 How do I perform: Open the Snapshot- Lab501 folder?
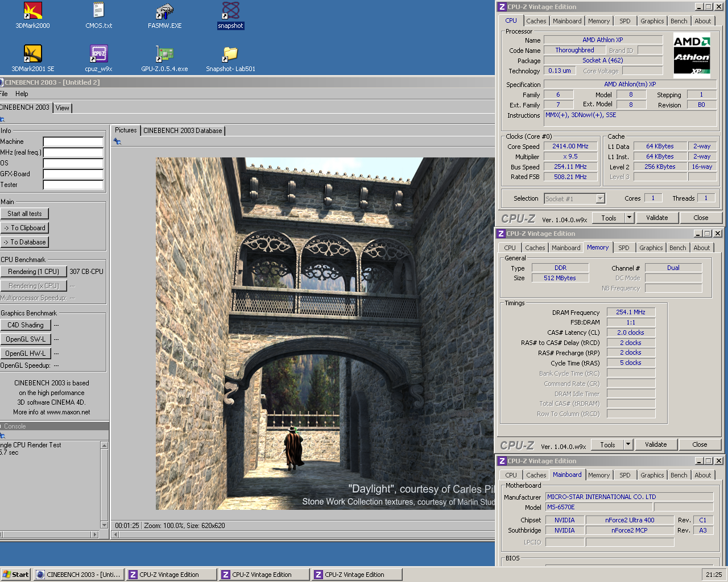[x=230, y=59]
